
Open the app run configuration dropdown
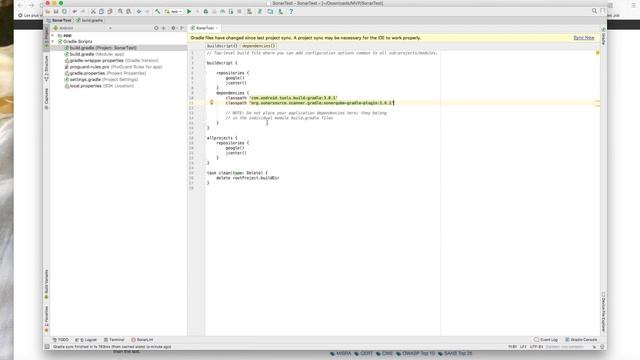click(174, 12)
